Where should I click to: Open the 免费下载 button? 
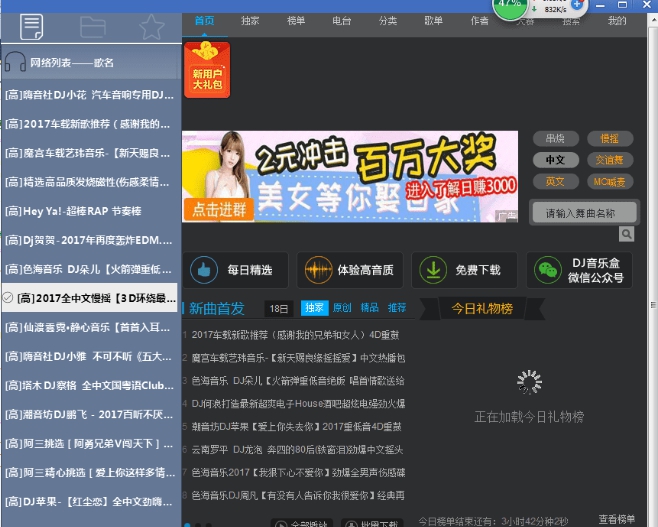click(x=465, y=270)
